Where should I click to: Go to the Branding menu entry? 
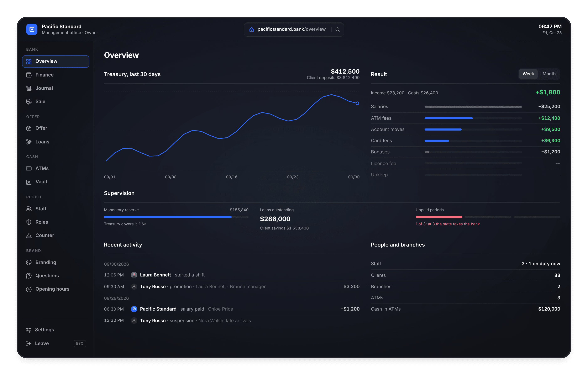[x=56, y=263]
